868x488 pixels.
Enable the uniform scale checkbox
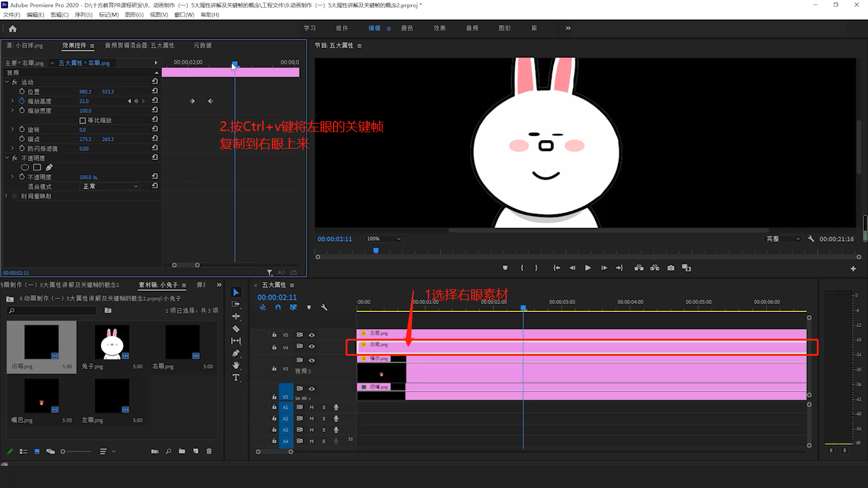point(83,121)
